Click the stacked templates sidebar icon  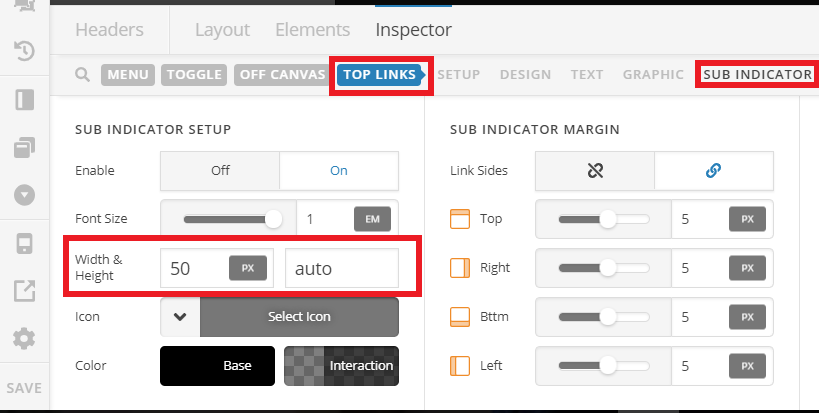point(25,147)
